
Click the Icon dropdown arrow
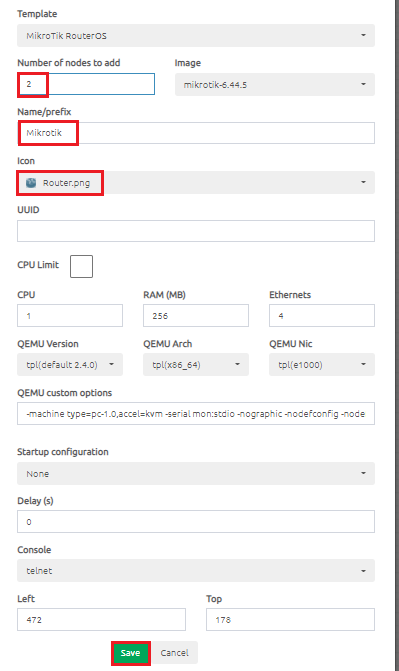click(x=363, y=182)
